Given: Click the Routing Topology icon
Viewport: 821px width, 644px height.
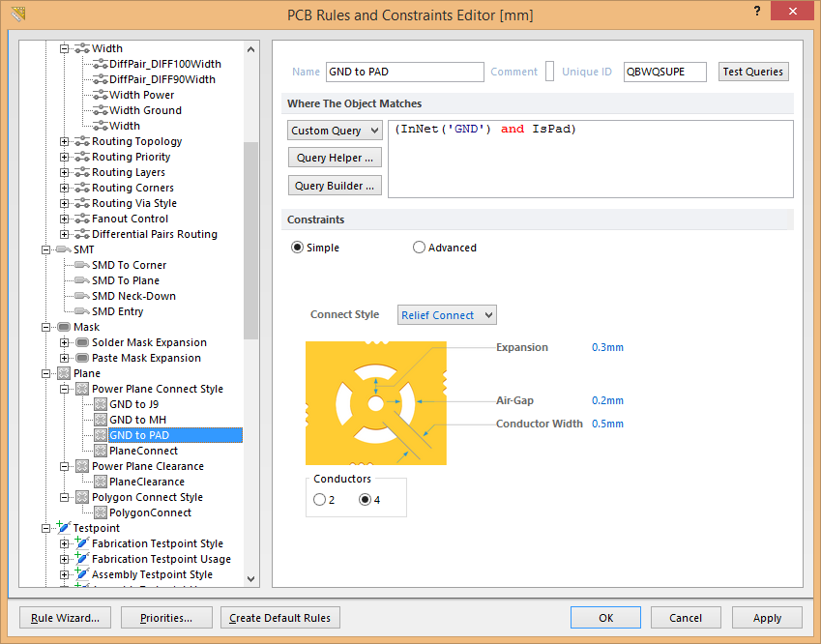Looking at the screenshot, I should click(x=81, y=141).
